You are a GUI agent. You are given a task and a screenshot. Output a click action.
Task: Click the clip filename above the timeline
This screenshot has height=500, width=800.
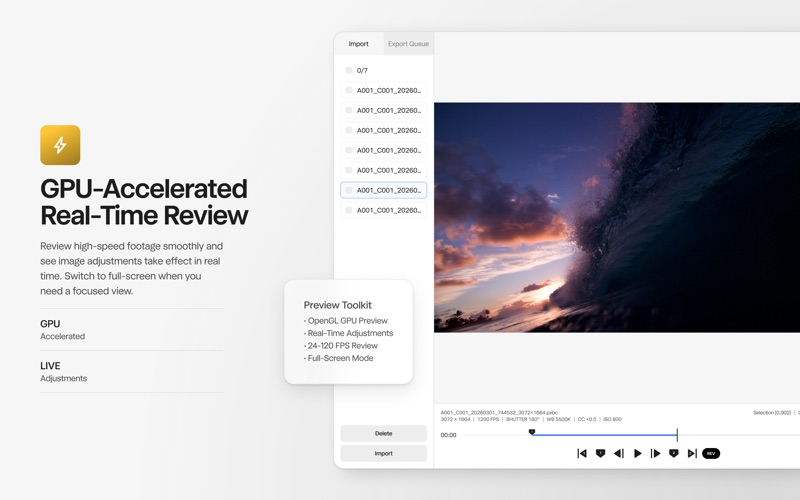coord(499,412)
